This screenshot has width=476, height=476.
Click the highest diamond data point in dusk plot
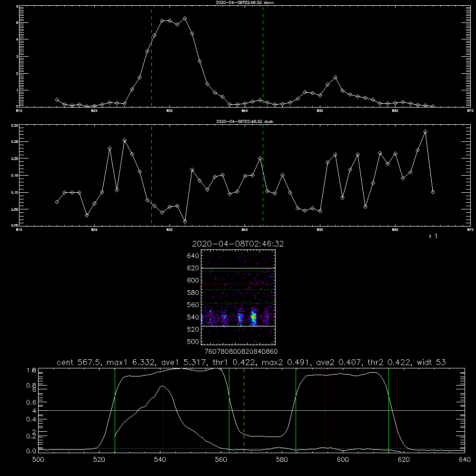[x=425, y=131]
